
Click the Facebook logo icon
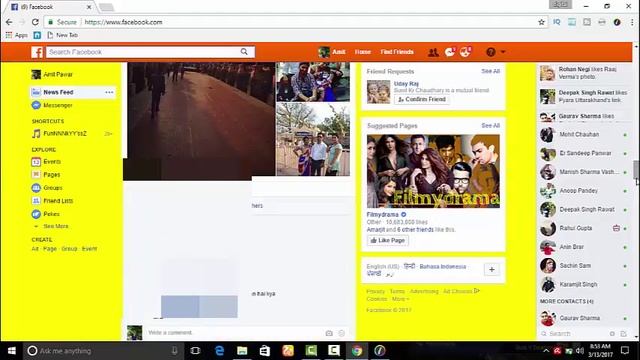tap(37, 52)
